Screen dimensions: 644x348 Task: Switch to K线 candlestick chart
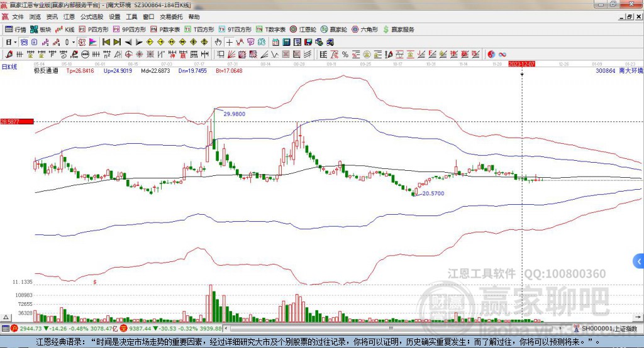click(x=65, y=30)
